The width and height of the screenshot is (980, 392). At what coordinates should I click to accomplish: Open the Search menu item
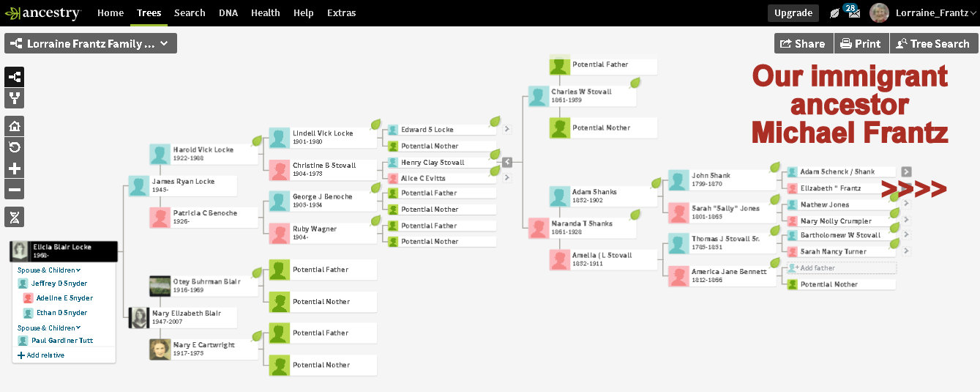190,13
